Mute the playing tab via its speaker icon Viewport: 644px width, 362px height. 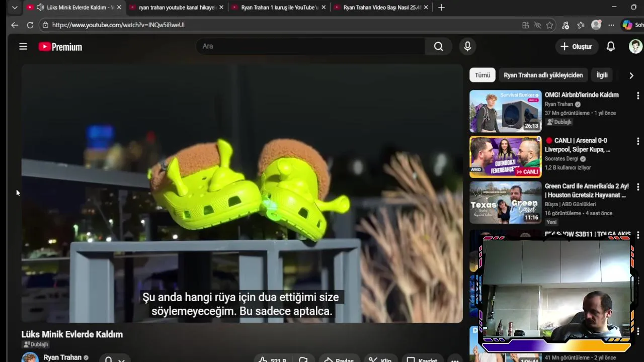40,8
